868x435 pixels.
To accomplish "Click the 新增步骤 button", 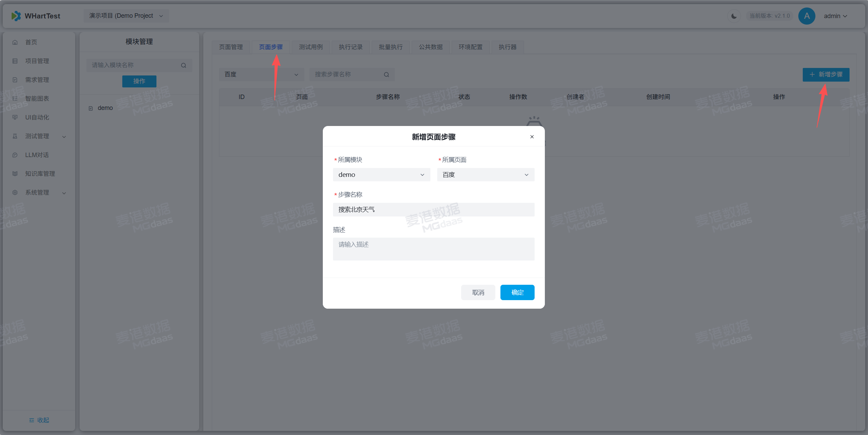I will (826, 74).
